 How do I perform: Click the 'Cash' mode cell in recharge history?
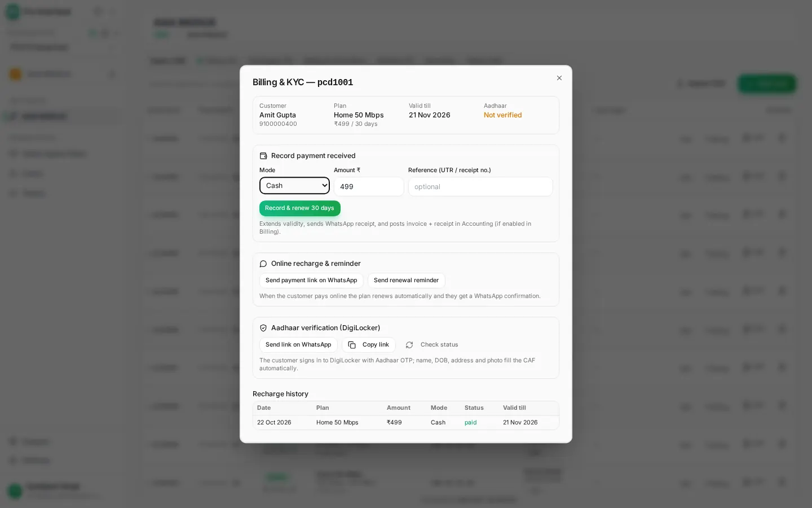(x=438, y=423)
